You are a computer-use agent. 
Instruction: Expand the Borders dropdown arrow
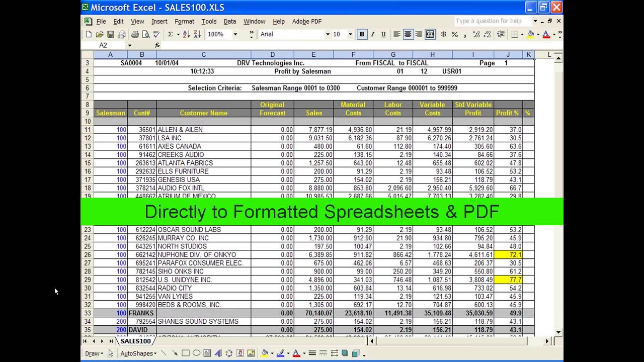click(x=521, y=34)
